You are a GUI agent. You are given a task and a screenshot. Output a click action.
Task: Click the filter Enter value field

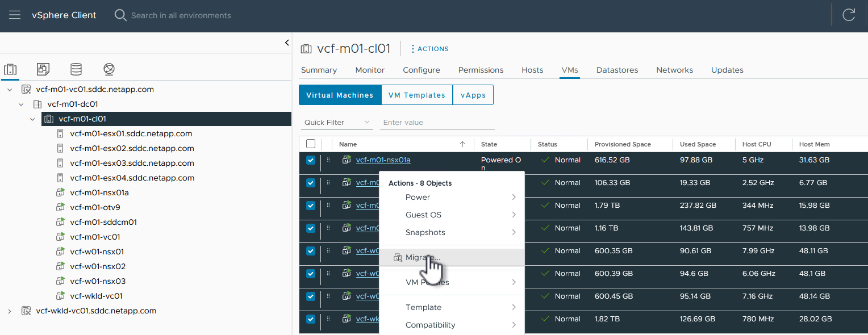coord(437,123)
